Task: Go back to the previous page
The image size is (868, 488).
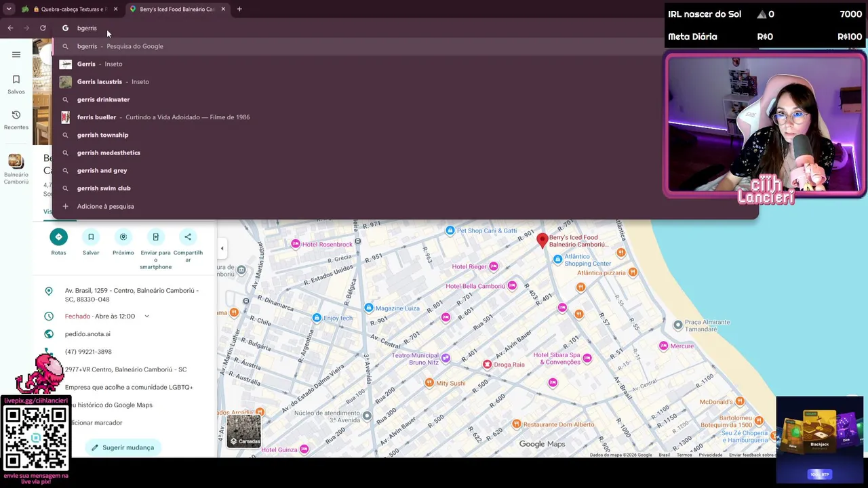Action: coord(10,28)
